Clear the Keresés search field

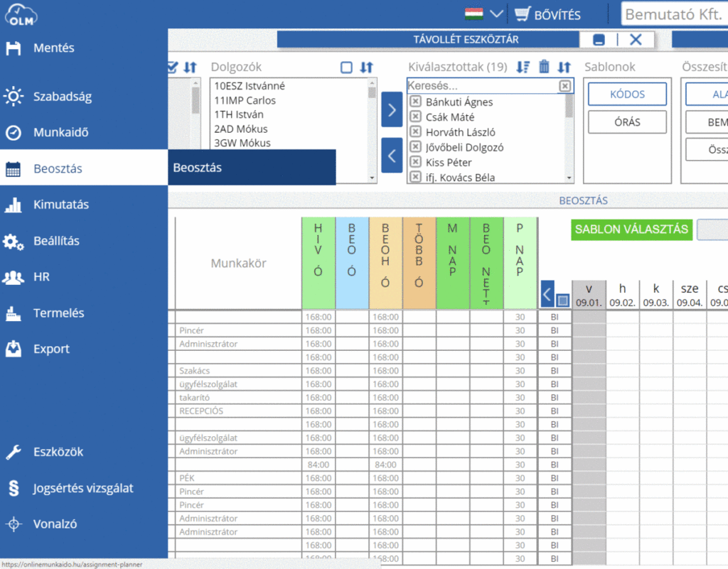[565, 86]
